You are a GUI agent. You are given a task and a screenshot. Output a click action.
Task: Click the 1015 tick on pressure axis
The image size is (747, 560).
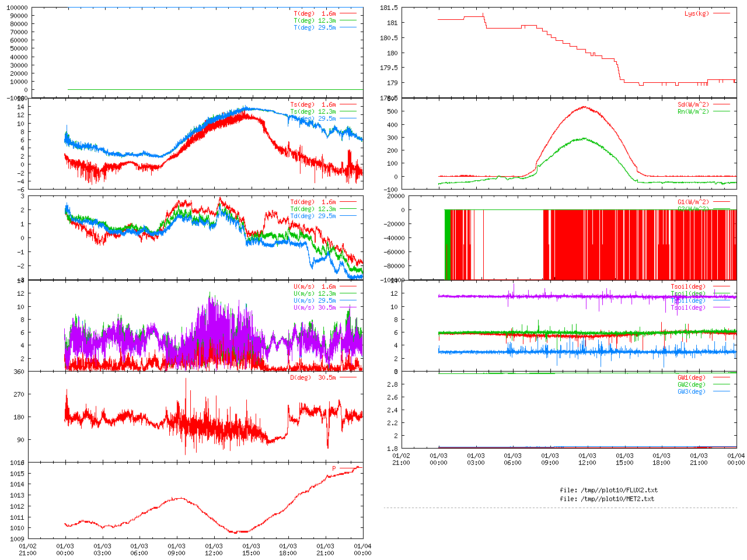tap(17, 474)
